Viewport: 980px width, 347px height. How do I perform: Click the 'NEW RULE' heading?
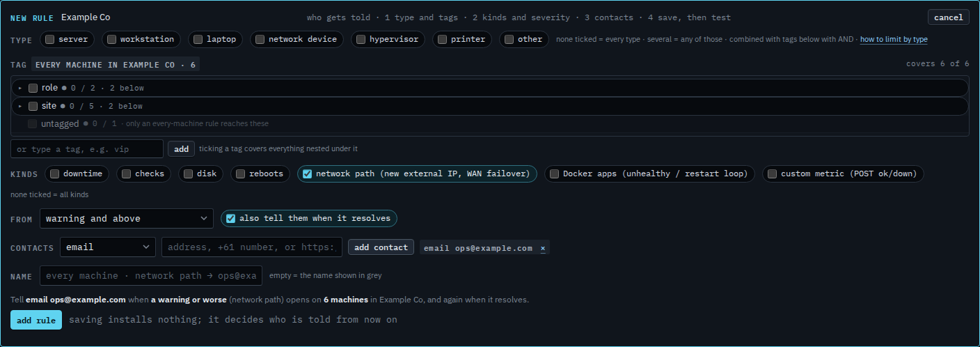point(32,17)
